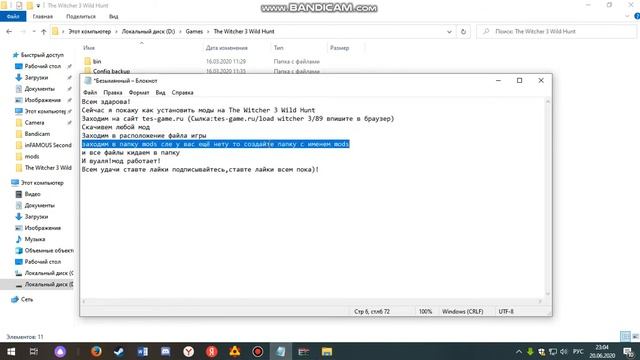Open Task View on the taskbar
The width and height of the screenshot is (640, 360).
34,351
